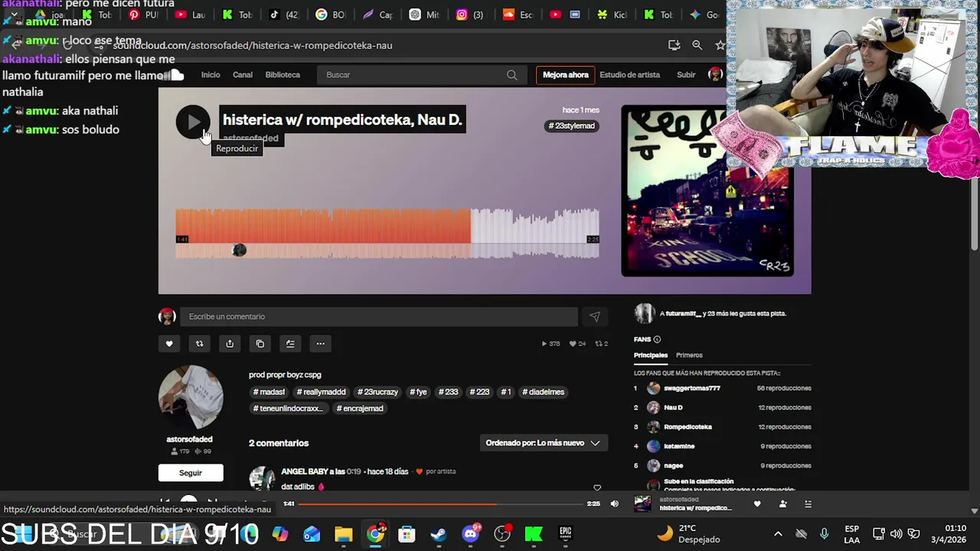Image resolution: width=980 pixels, height=551 pixels.
Task: Open the profile avatar menu in the header
Action: pyautogui.click(x=715, y=74)
